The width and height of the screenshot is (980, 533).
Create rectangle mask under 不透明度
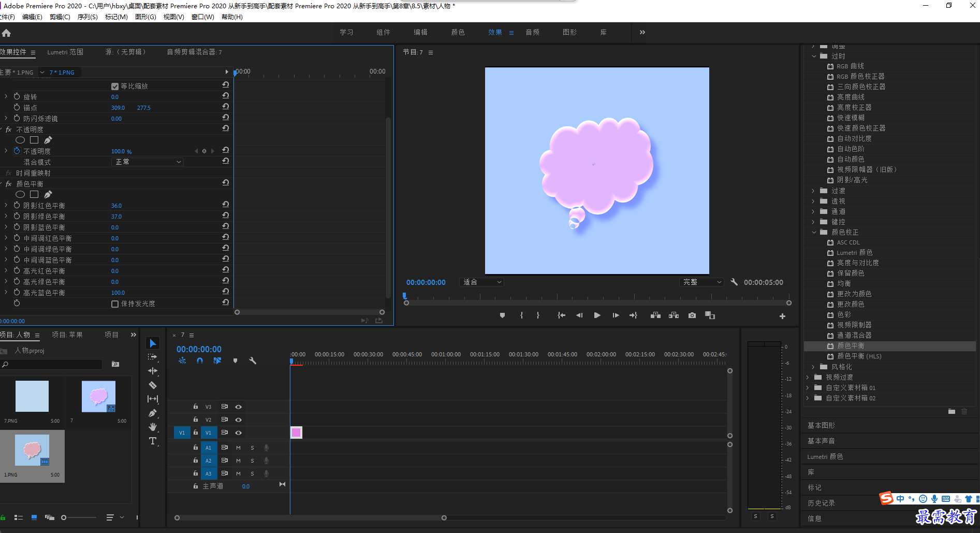point(34,140)
